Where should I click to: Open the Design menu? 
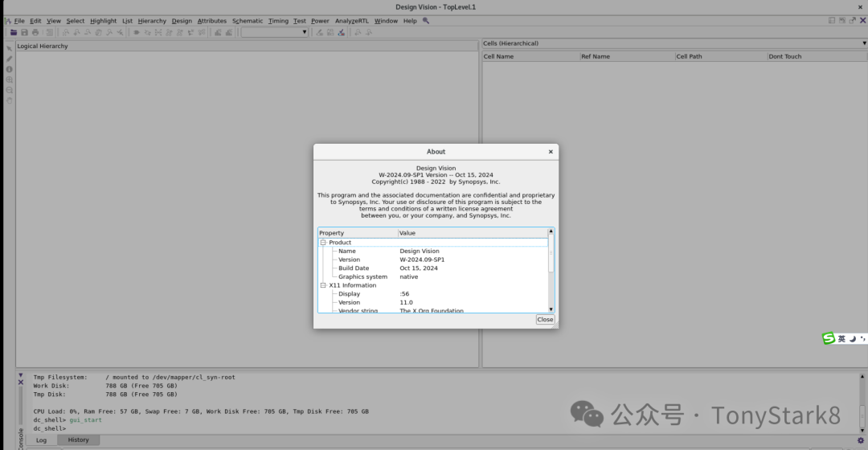click(x=182, y=20)
